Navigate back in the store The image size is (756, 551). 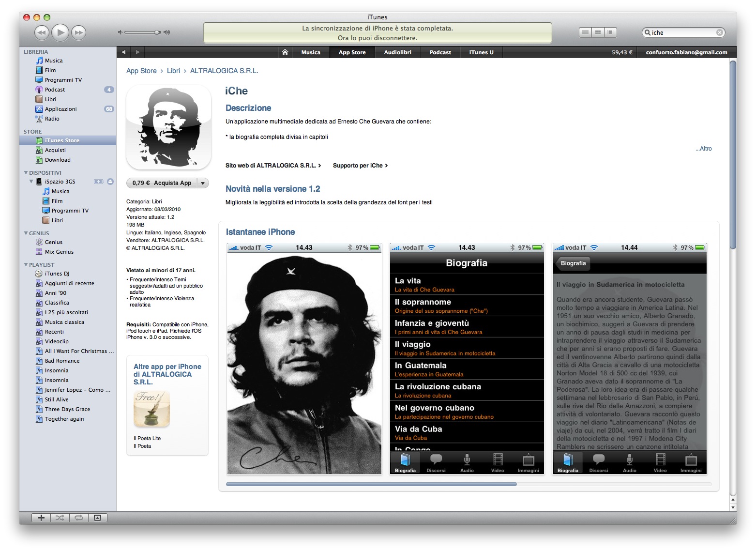click(x=124, y=52)
